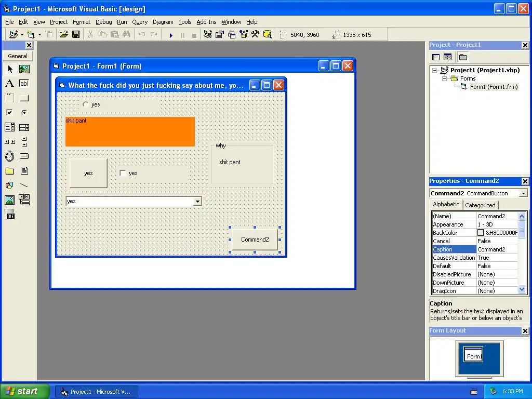Image resolution: width=532 pixels, height=399 pixels.
Task: Click the Object Browser toolbar icon
Action: [244, 34]
